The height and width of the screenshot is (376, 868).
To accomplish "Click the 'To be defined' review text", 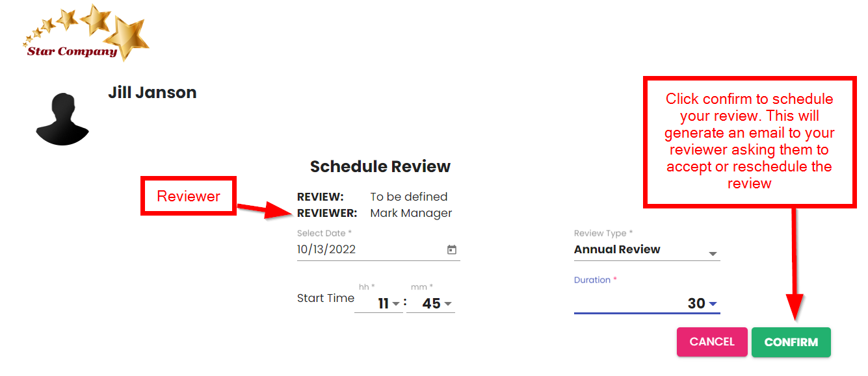I will (409, 197).
